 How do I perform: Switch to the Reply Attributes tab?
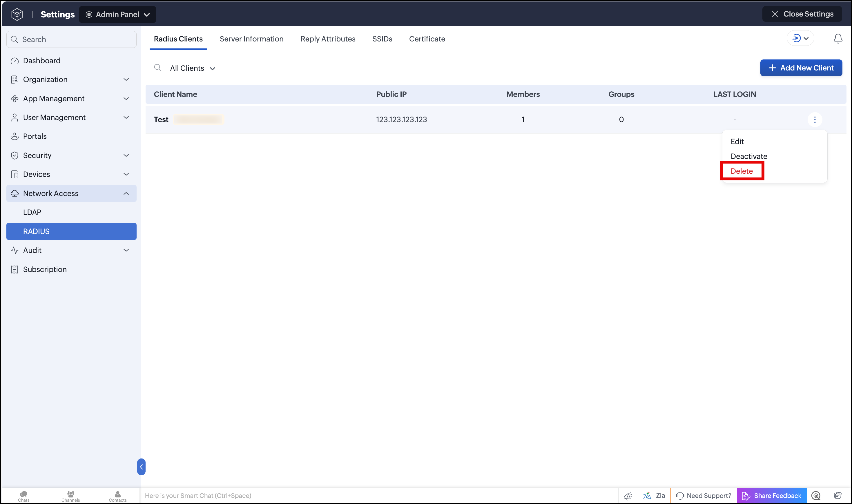(328, 39)
